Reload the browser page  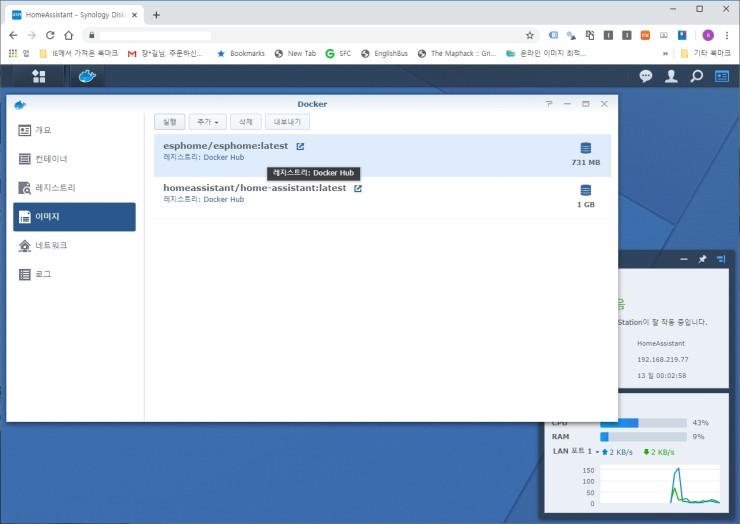pyautogui.click(x=50, y=35)
